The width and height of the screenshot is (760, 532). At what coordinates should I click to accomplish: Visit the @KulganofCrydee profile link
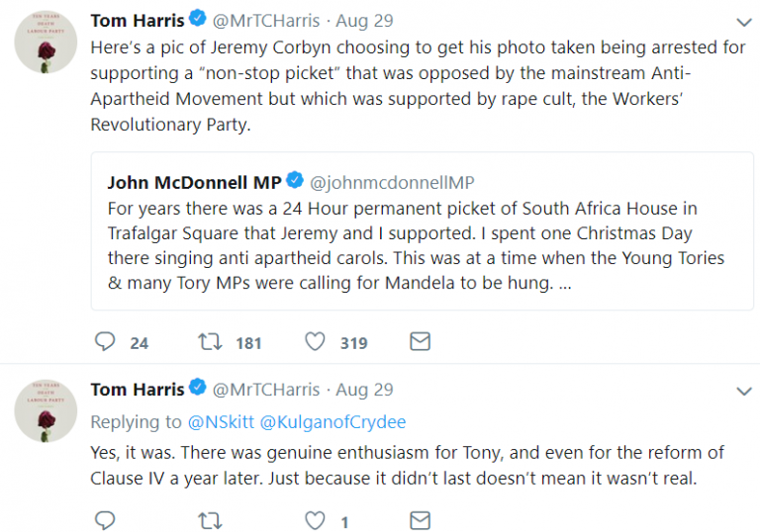click(332, 421)
